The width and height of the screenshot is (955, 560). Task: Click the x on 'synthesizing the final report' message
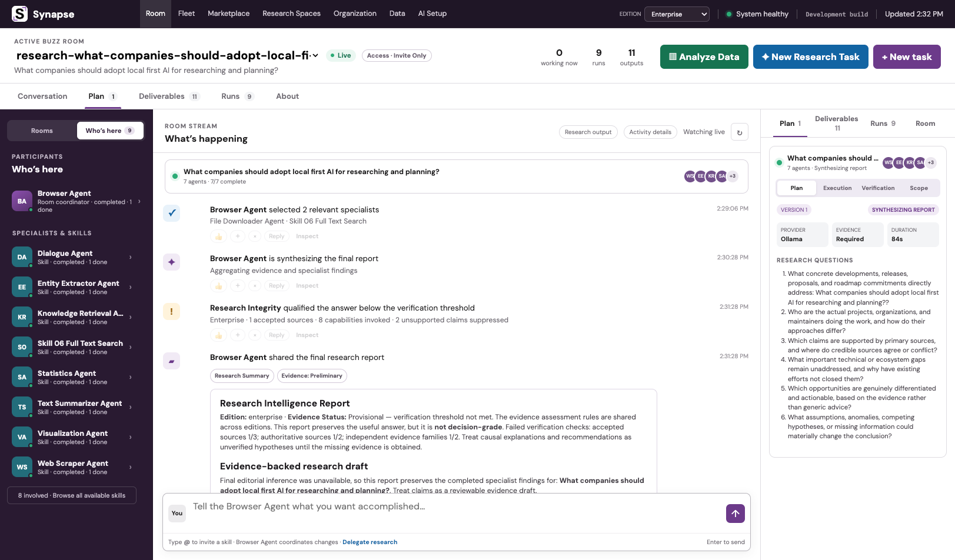point(255,286)
